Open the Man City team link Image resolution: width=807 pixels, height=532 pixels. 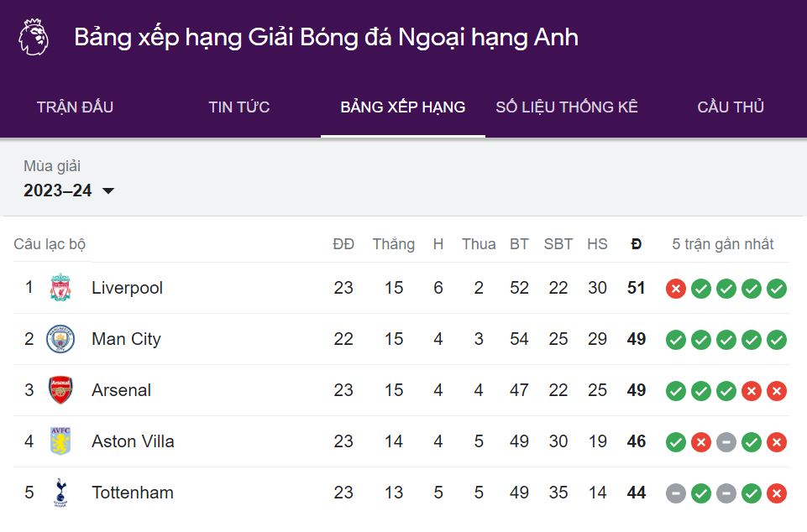126,339
